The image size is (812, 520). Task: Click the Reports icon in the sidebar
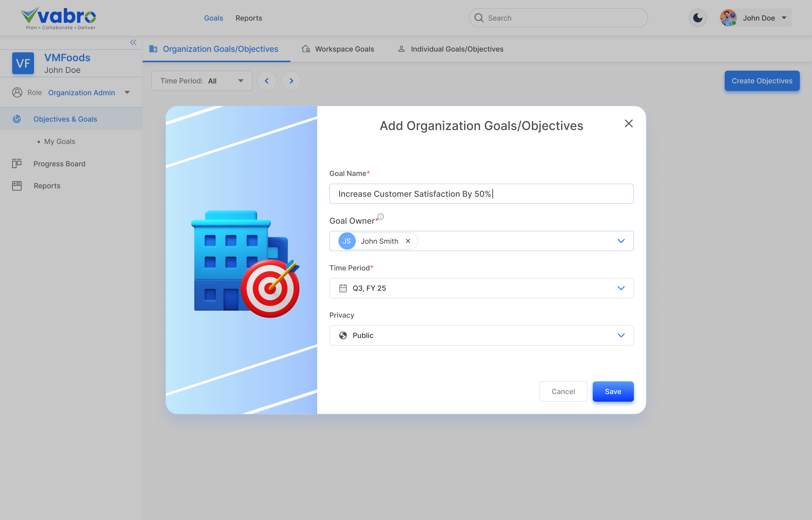point(17,185)
